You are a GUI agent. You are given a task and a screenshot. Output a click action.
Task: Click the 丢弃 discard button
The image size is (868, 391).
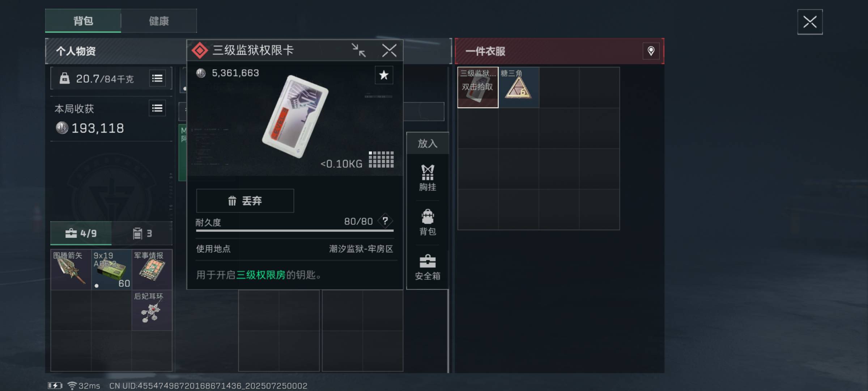(245, 201)
